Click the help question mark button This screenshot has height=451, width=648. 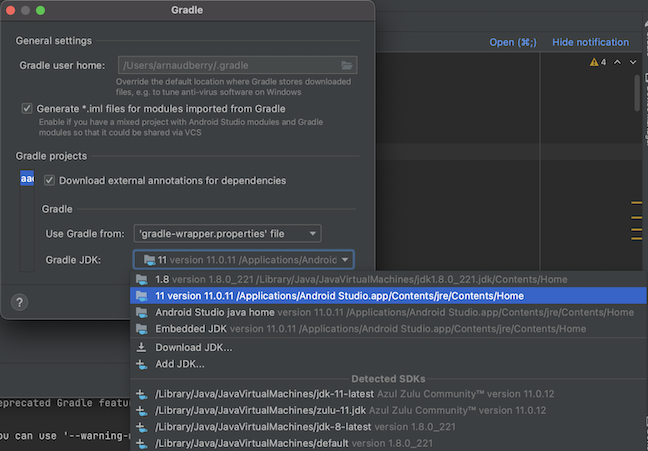(x=19, y=302)
